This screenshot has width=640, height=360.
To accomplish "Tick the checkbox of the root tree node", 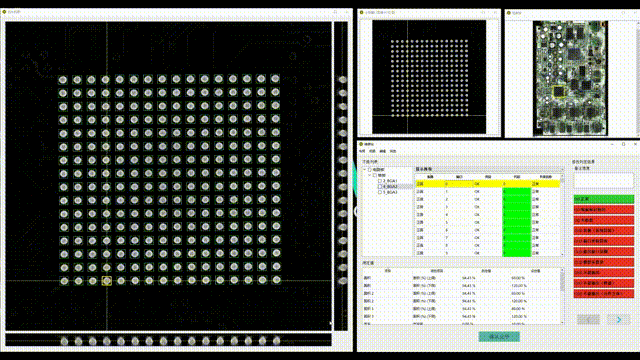I will point(370,170).
